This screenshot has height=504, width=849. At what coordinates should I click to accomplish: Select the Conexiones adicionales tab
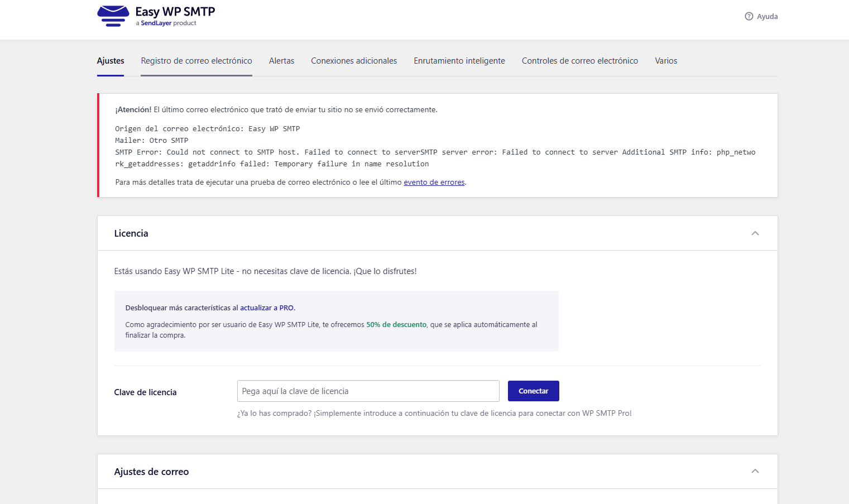(x=354, y=61)
